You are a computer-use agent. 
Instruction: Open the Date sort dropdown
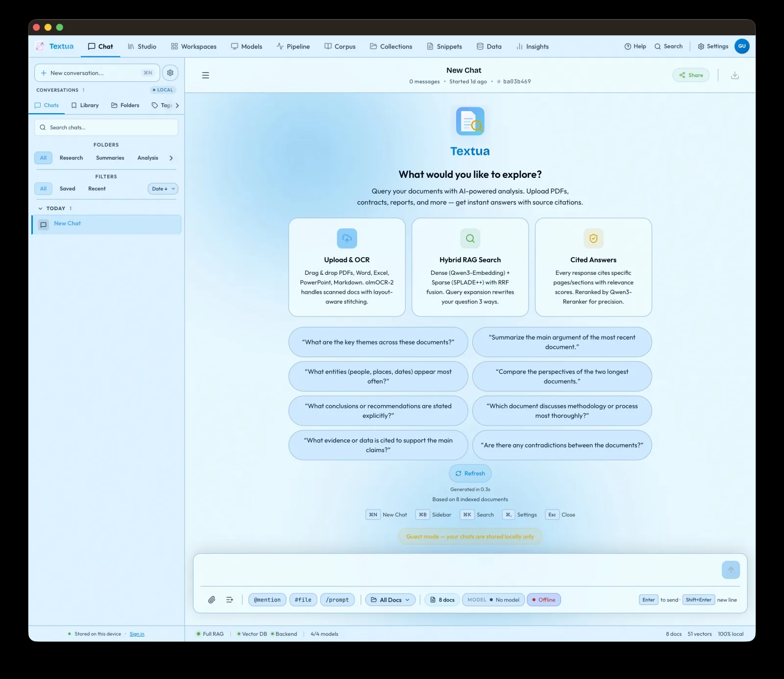163,189
